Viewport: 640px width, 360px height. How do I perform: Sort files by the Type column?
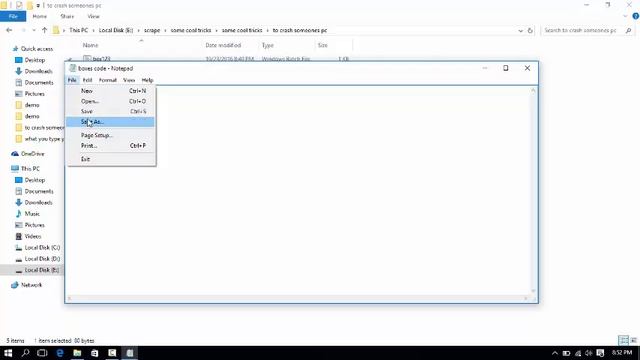268,45
